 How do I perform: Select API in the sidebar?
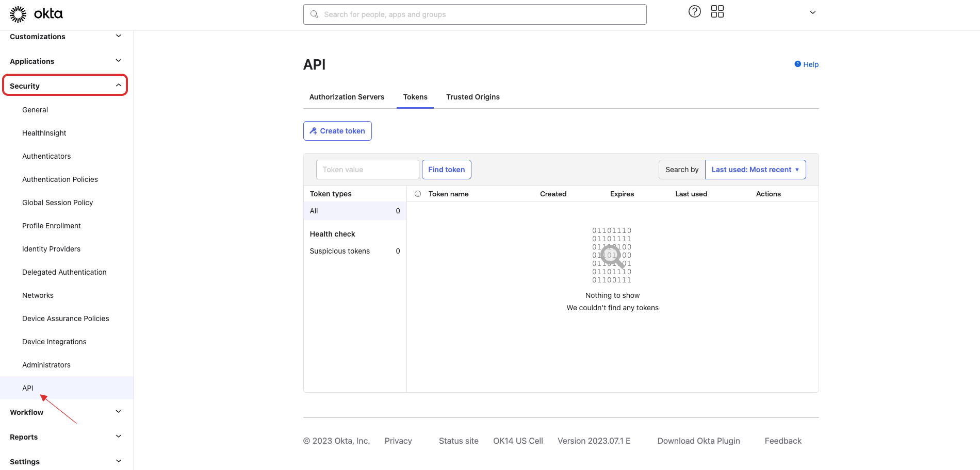point(67,388)
